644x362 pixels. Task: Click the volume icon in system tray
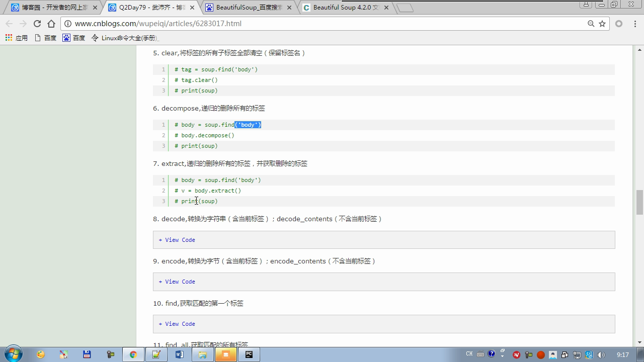point(601,355)
